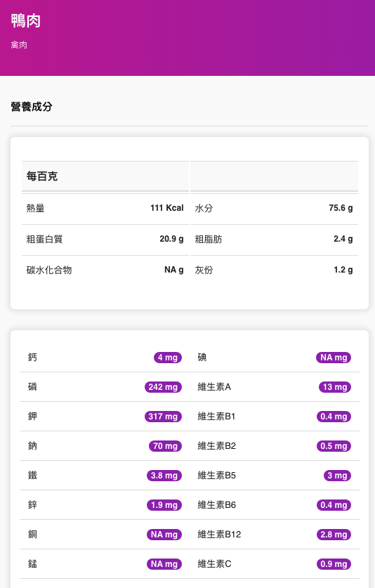Click the NA mg badge beside 銅
Screen dimensions: 375x588
164,535
